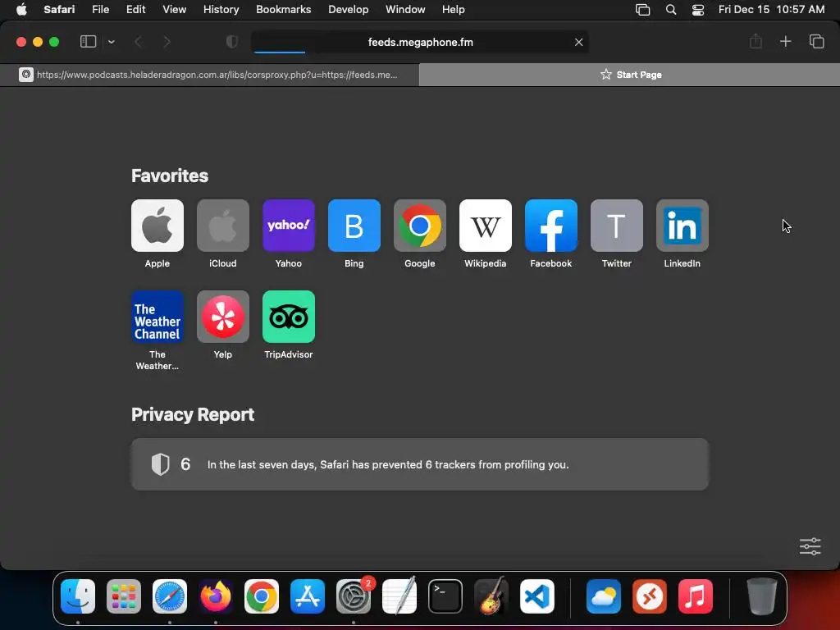Screen dimensions: 840x630
Task: Open GarageBand from the Dock
Action: [491, 596]
